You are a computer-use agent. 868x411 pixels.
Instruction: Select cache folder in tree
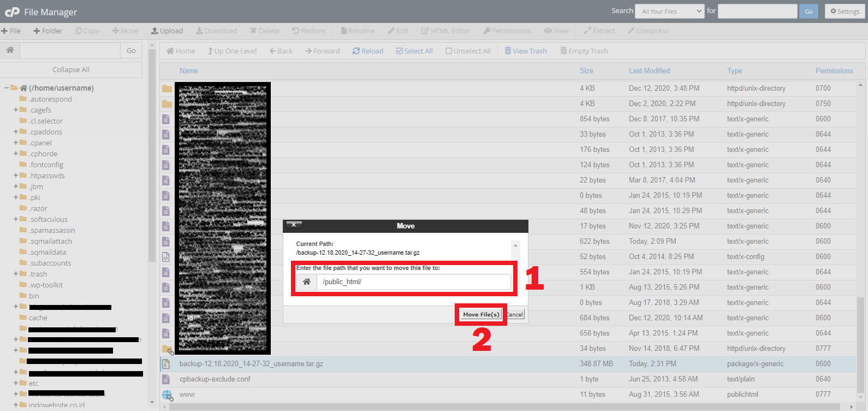(x=38, y=318)
